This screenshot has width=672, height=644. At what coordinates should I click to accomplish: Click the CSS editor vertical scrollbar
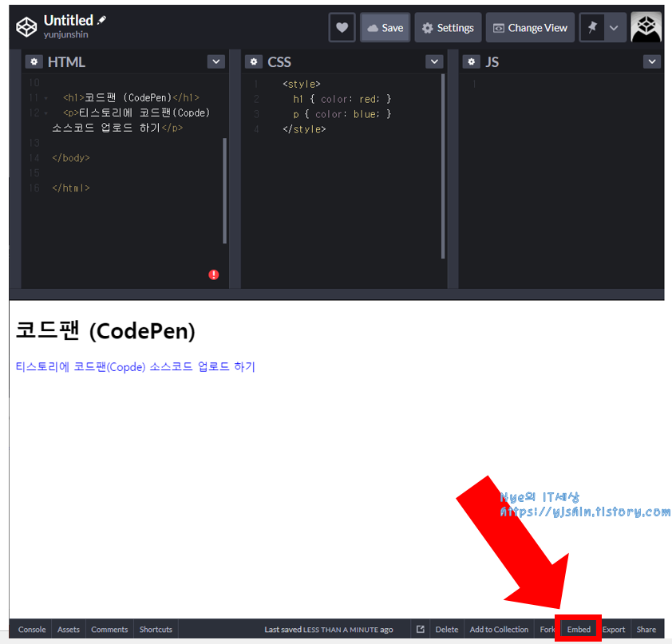[443, 166]
